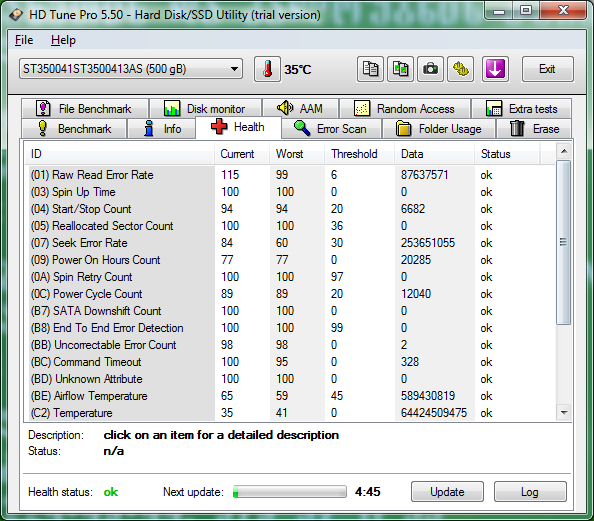
Task: Select the (C2) Temperature row
Action: pos(290,413)
